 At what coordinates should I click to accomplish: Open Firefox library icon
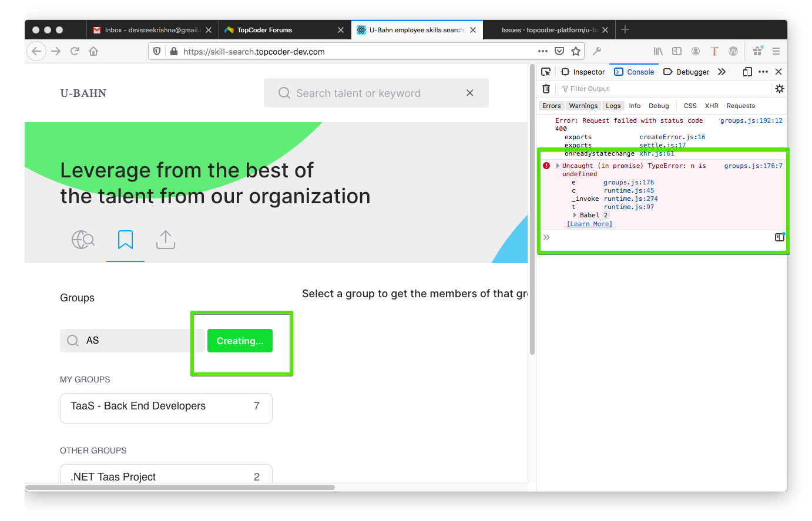click(658, 51)
